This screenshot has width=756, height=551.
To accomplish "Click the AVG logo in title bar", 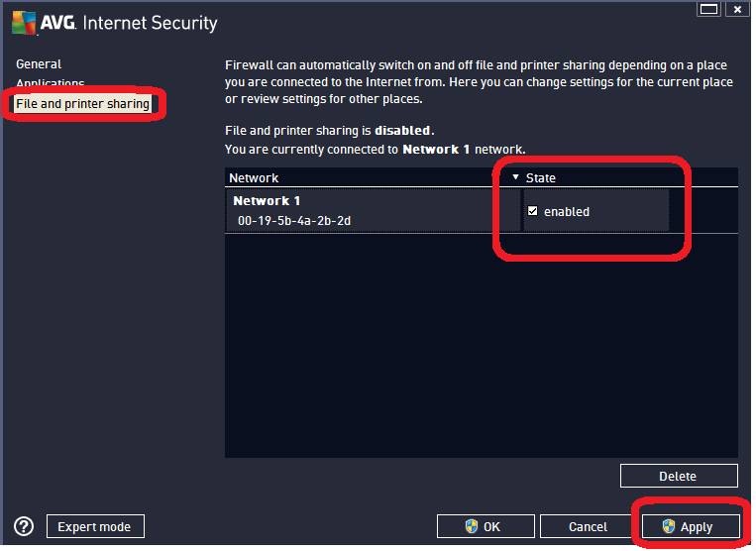I will [39, 22].
